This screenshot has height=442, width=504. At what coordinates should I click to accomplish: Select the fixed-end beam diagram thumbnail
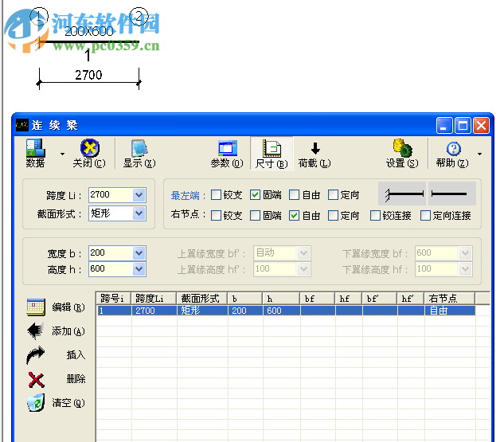click(x=402, y=194)
